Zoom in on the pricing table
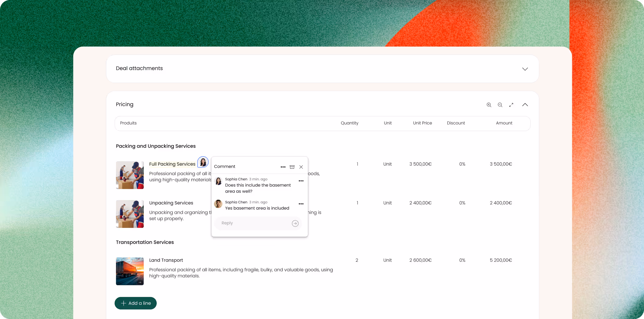Image resolution: width=644 pixels, height=319 pixels. click(489, 105)
